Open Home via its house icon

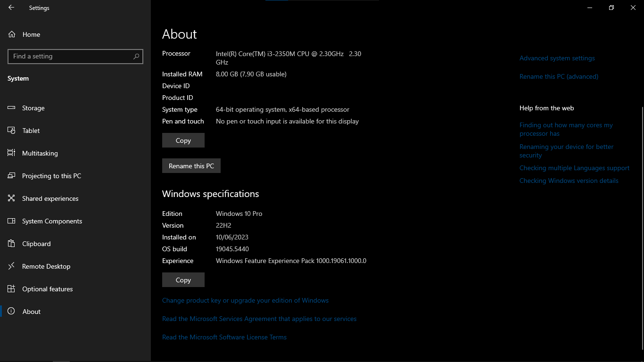[x=12, y=34]
